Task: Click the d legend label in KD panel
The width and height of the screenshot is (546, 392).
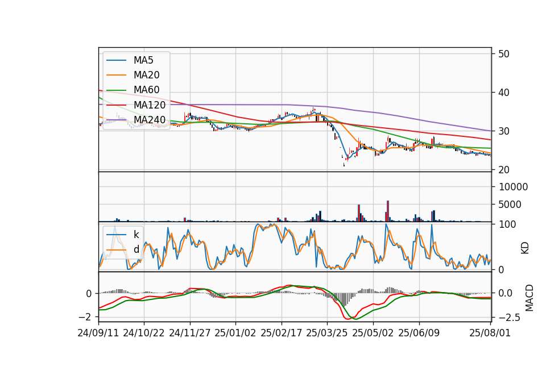Action: click(136, 249)
